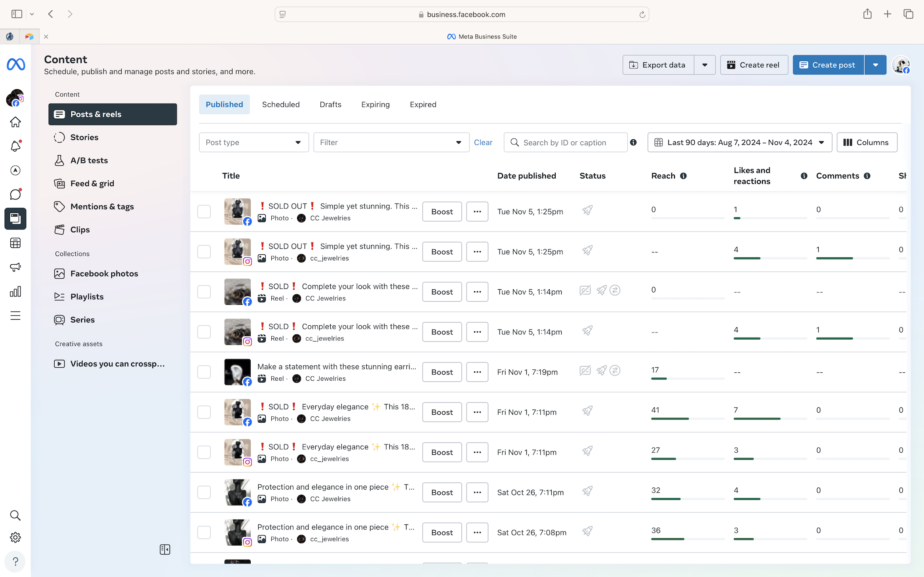
Task: Collapse the content navigation panel
Action: [165, 549]
